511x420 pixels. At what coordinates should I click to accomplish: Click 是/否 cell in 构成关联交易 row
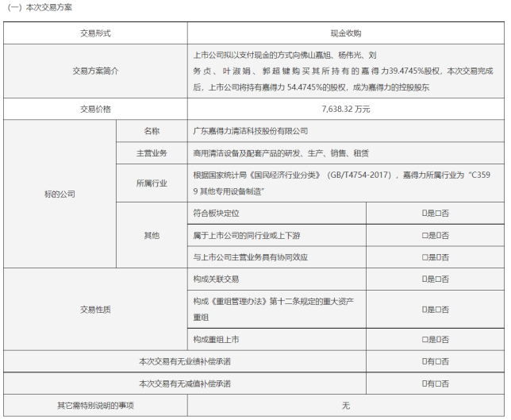[435, 279]
